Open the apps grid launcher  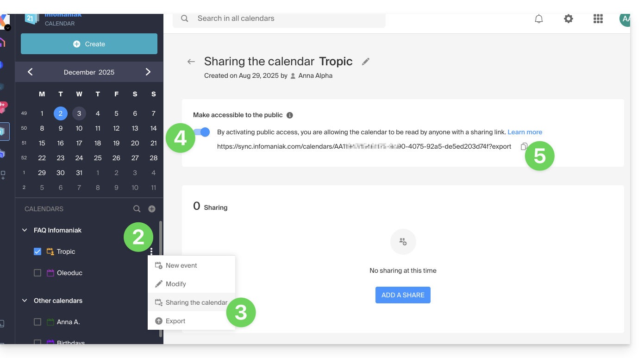point(598,19)
